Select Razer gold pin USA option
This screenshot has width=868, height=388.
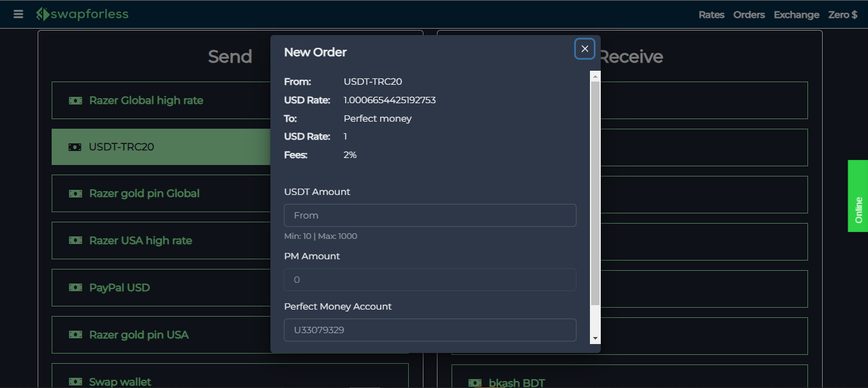coord(161,335)
